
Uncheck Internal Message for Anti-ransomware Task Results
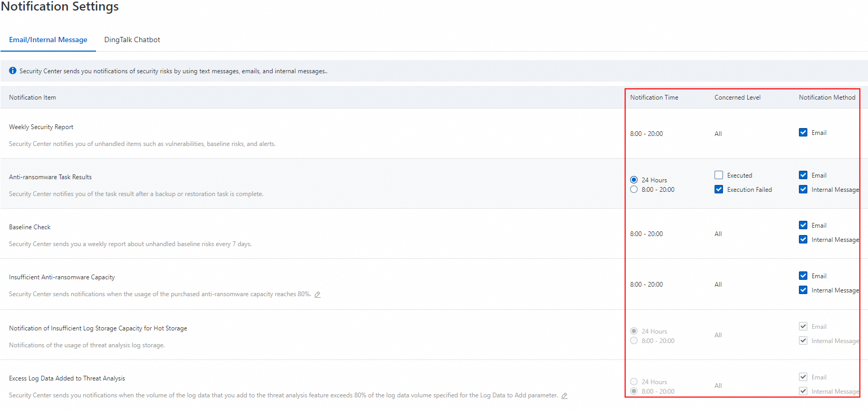[803, 189]
